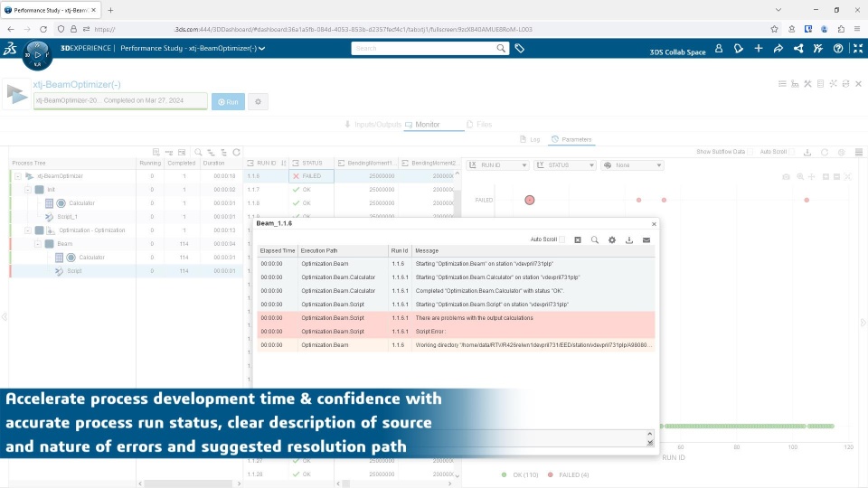Click the list view icon top right
The height and width of the screenshot is (488, 868).
pyautogui.click(x=782, y=84)
